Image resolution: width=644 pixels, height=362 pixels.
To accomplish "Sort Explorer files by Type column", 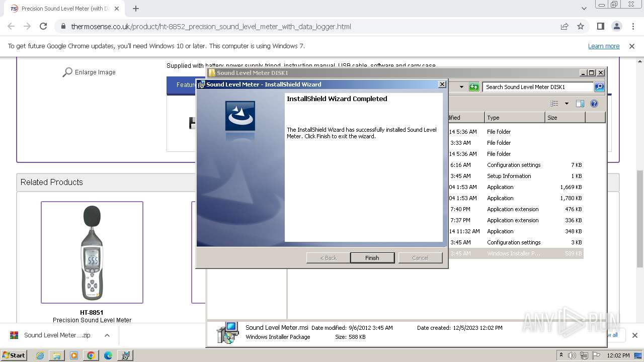I will pyautogui.click(x=515, y=118).
